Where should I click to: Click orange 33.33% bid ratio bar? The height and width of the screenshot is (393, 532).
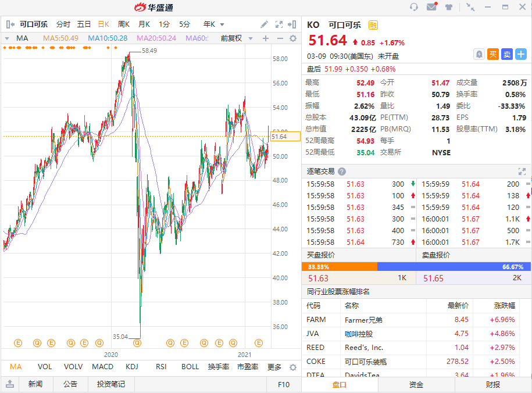[340, 267]
